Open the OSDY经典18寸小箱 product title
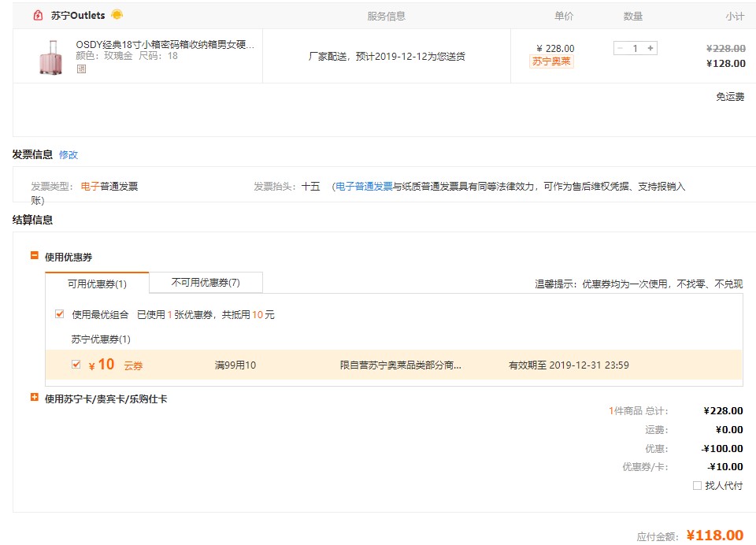Image resolution: width=756 pixels, height=545 pixels. pos(165,44)
